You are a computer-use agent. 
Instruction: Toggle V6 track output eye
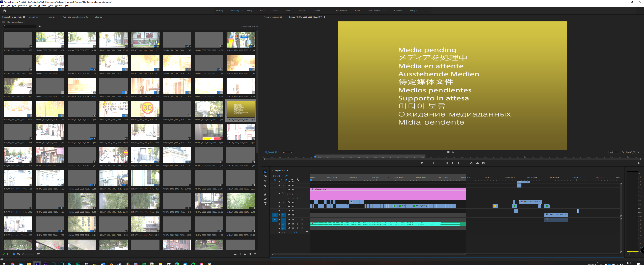(x=293, y=185)
